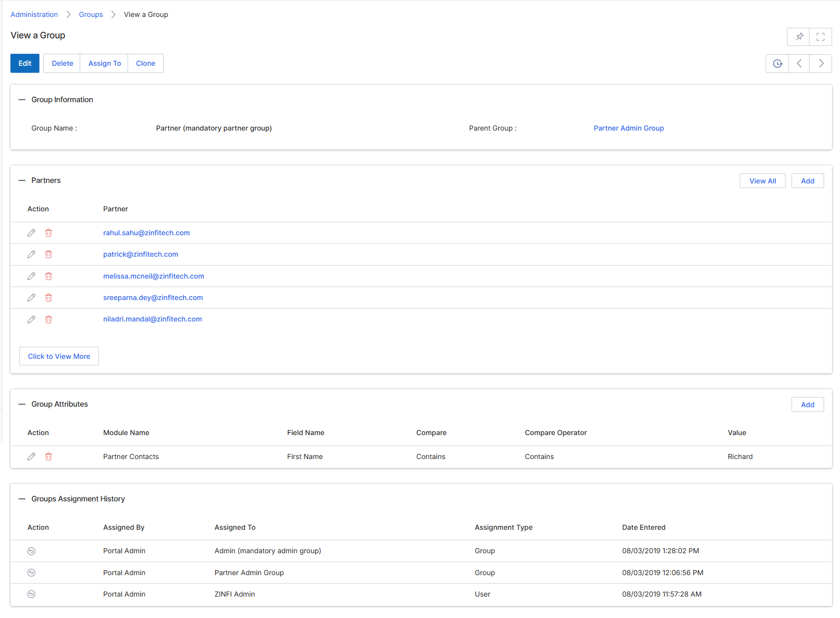The width and height of the screenshot is (840, 618).
Task: Revert the ZINFI Admin assignment
Action: [31, 594]
